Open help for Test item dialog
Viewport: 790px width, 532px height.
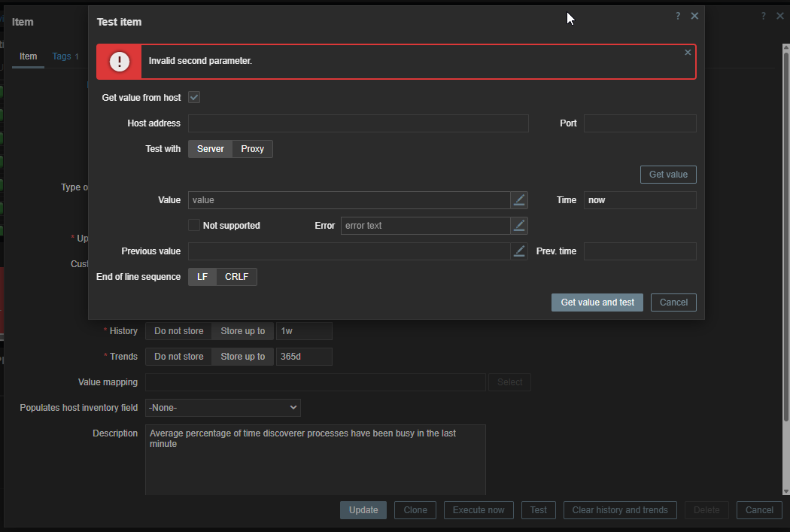[x=678, y=17]
